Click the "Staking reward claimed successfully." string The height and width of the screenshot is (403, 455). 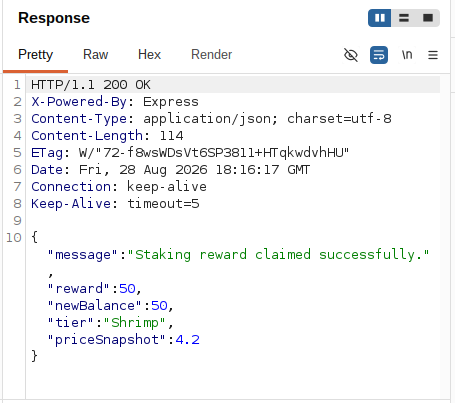tap(278, 255)
